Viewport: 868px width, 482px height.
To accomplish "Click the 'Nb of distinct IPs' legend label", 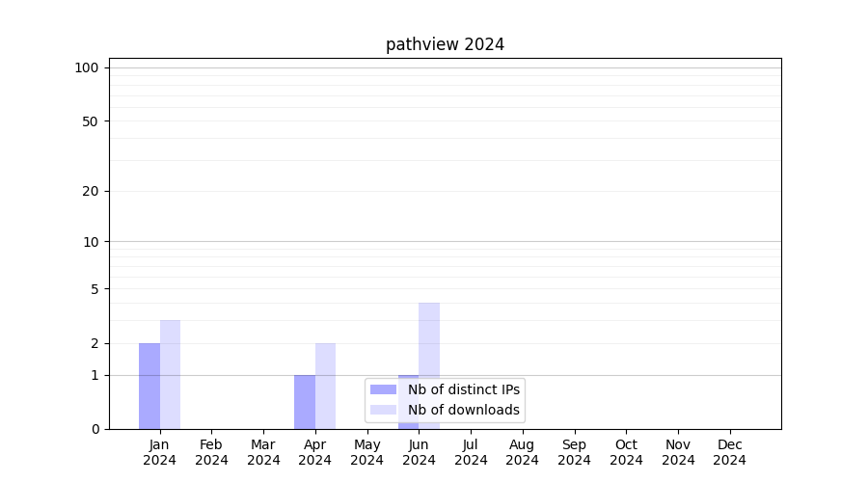I will pyautogui.click(x=463, y=389).
